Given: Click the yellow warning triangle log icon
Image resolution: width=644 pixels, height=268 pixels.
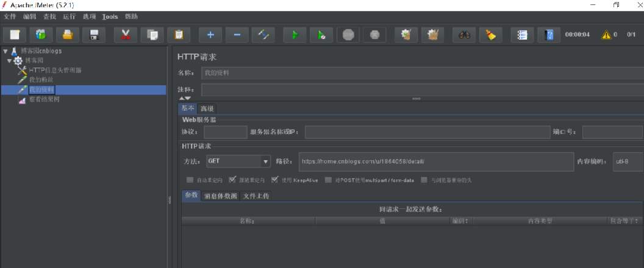Looking at the screenshot, I should tap(606, 35).
